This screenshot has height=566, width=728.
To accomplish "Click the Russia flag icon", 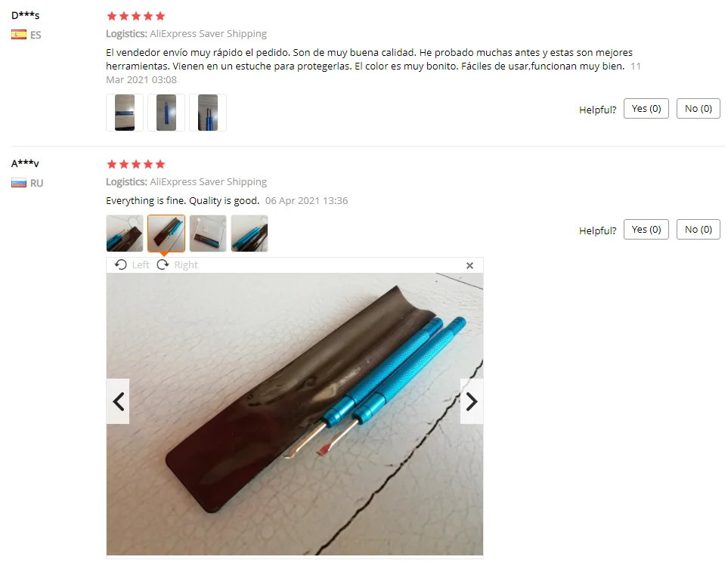I will click(19, 184).
